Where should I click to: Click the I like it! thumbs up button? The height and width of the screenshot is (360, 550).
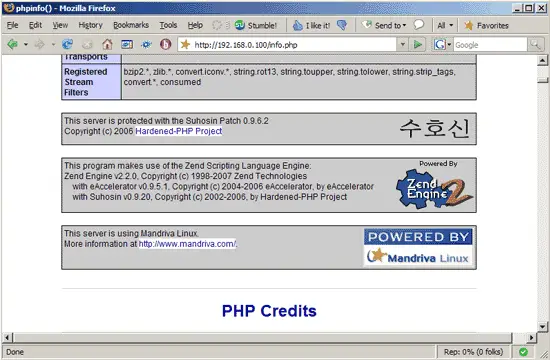click(311, 25)
